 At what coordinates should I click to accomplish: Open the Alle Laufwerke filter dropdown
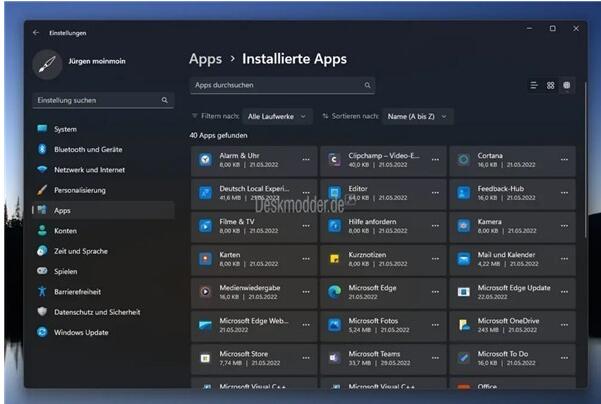tap(277, 117)
